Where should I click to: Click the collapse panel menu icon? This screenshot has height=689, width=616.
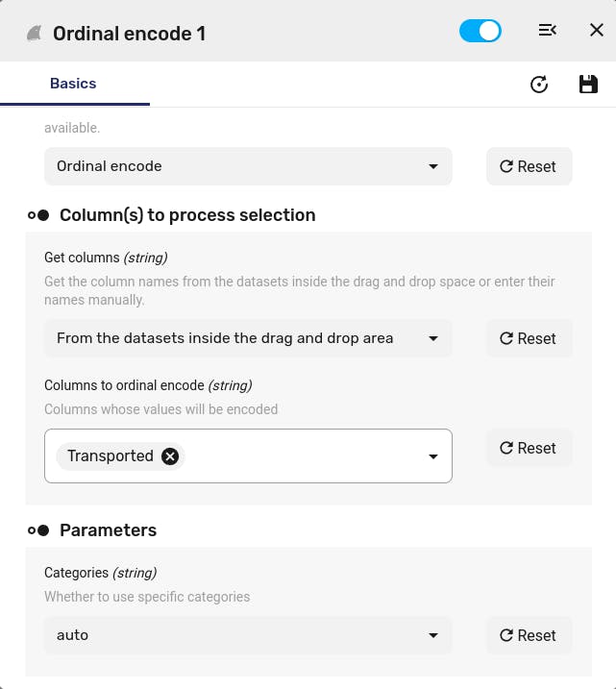(548, 31)
